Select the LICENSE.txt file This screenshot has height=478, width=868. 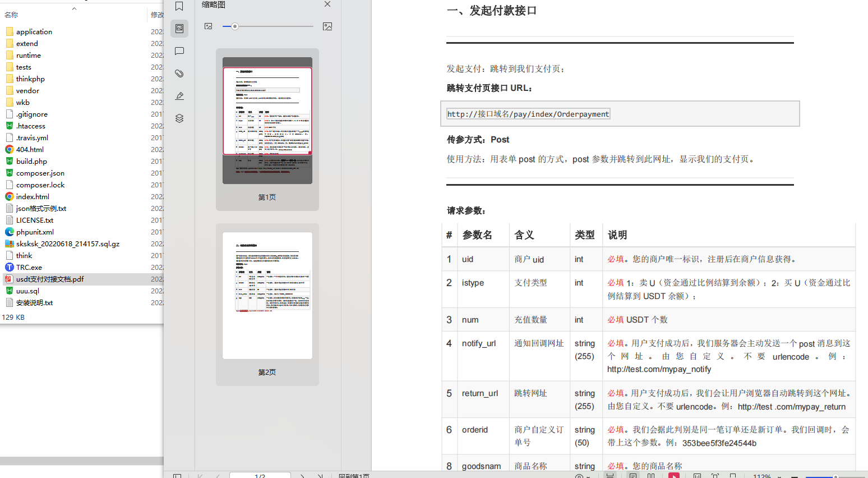point(35,220)
